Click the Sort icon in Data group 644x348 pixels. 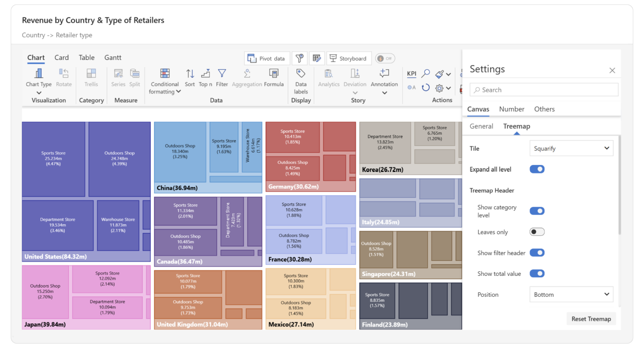(x=190, y=78)
